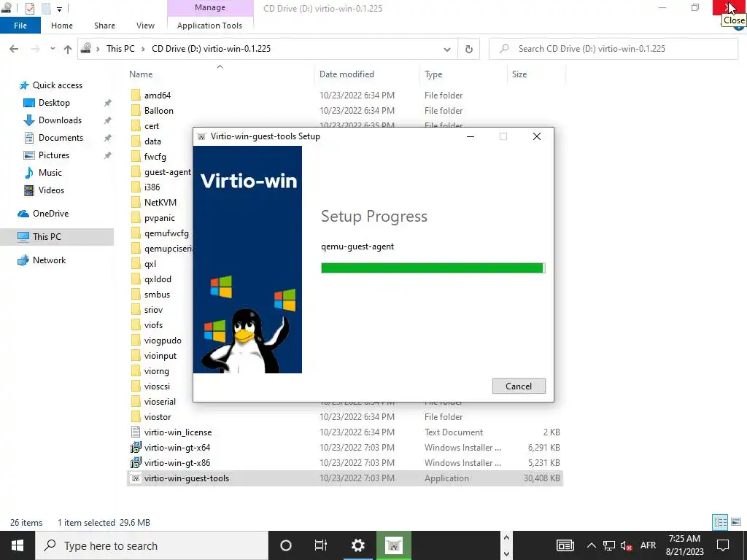The width and height of the screenshot is (747, 560).
Task: Select Desktop in the navigation pane
Action: (x=54, y=103)
